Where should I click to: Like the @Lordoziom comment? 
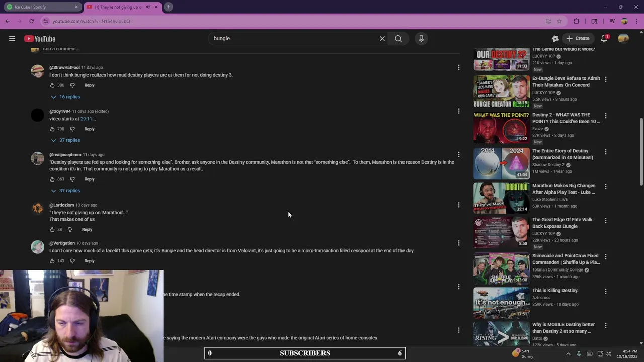pos(52,230)
